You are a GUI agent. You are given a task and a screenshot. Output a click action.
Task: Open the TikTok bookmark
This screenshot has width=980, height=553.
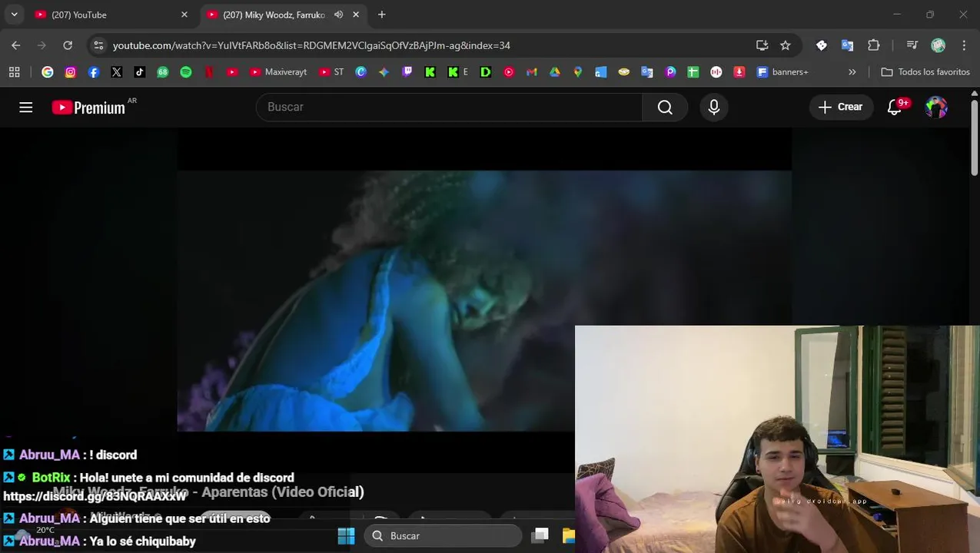click(x=140, y=72)
